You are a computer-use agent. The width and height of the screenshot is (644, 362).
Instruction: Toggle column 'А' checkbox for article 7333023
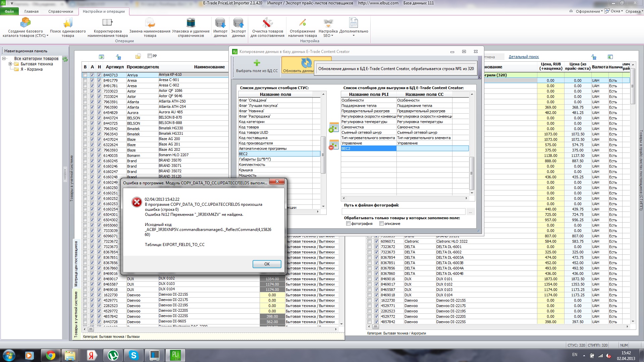click(92, 91)
